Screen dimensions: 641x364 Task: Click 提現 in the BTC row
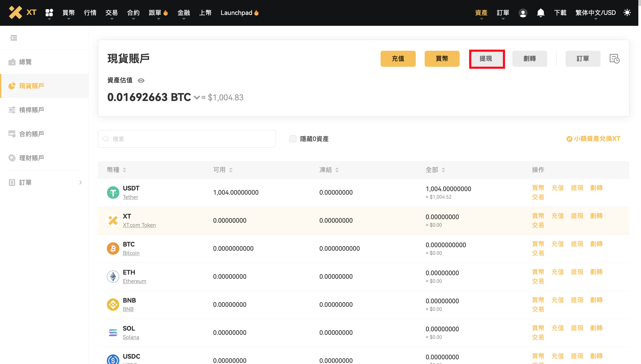[577, 244]
